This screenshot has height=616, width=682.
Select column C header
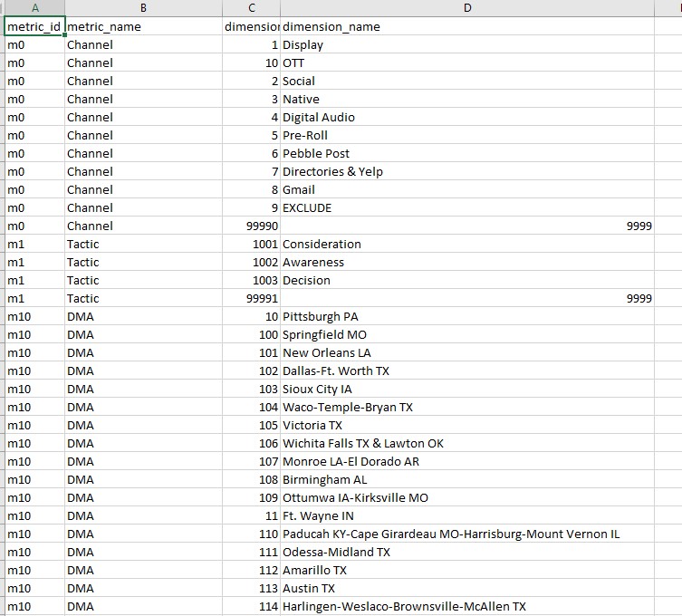pos(252,8)
